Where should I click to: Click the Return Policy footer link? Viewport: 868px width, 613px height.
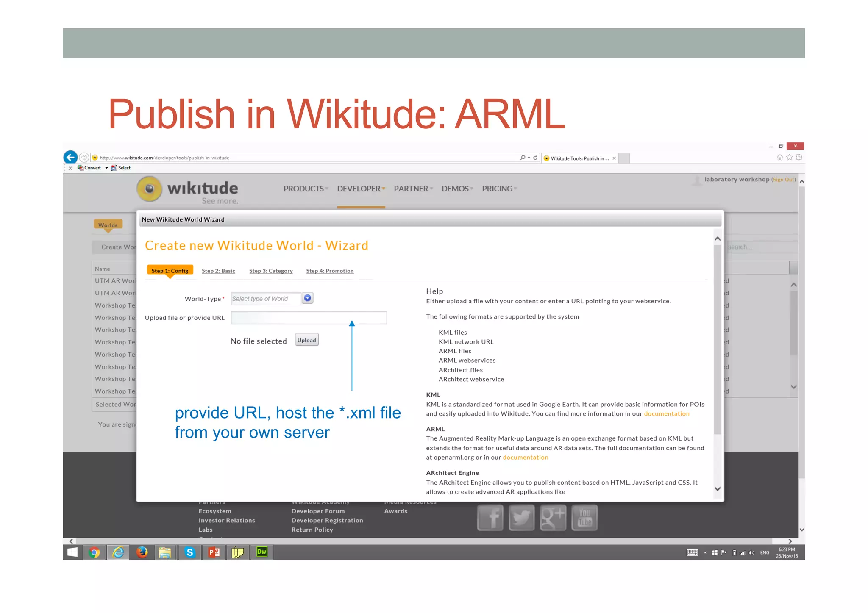(x=312, y=530)
